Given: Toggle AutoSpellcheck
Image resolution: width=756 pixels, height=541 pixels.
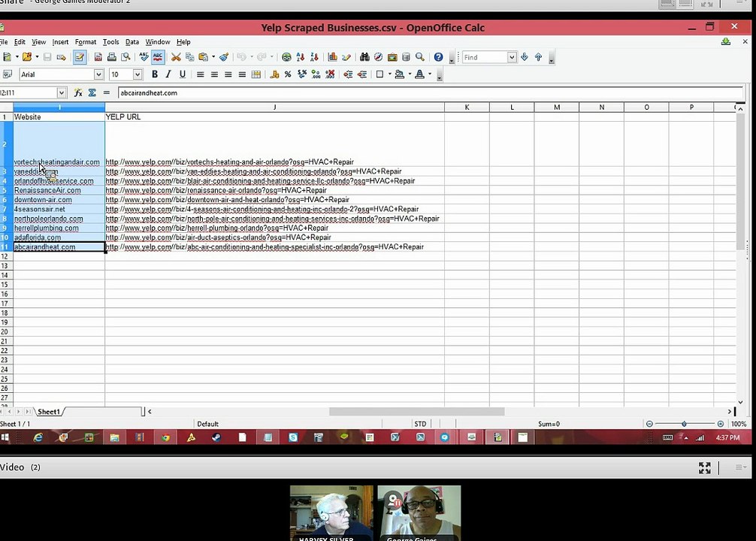Looking at the screenshot, I should click(158, 57).
